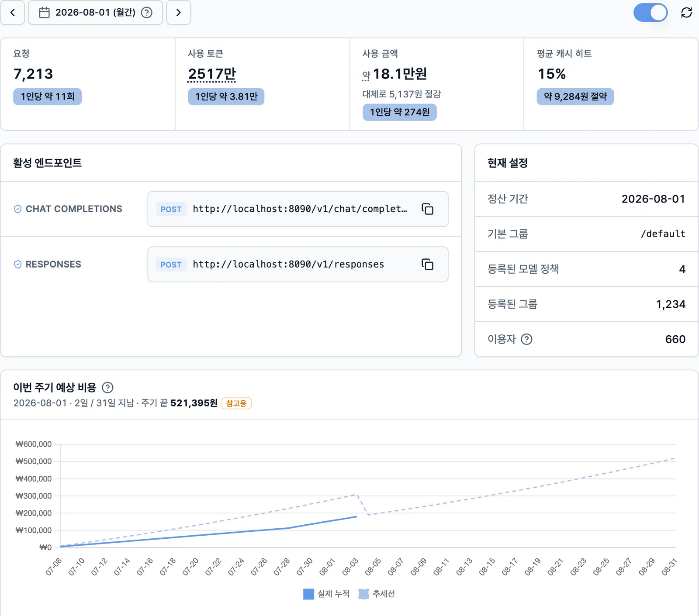Screen dimensions: 699x616
Task: Click 등록된 모델 정책 count 4
Action: click(x=682, y=269)
